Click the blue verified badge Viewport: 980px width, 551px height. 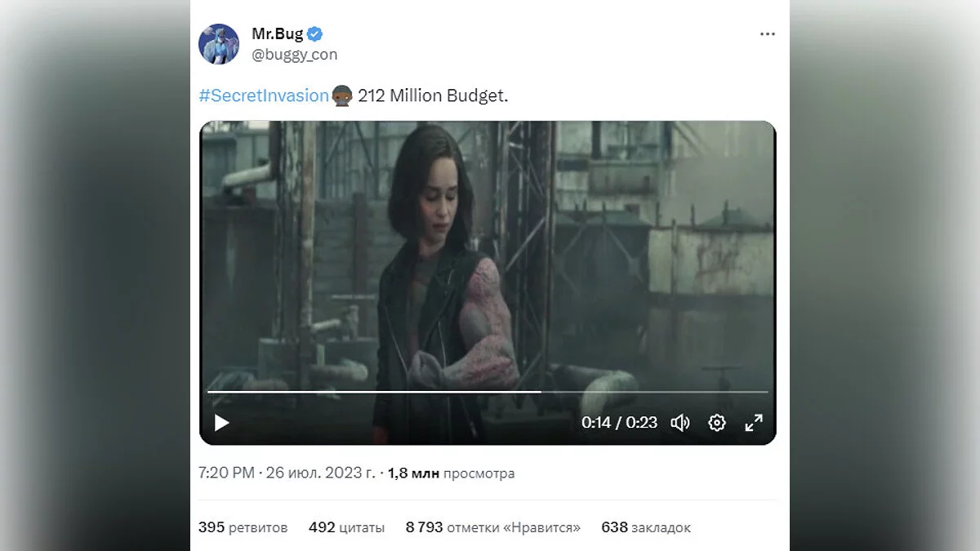click(314, 34)
